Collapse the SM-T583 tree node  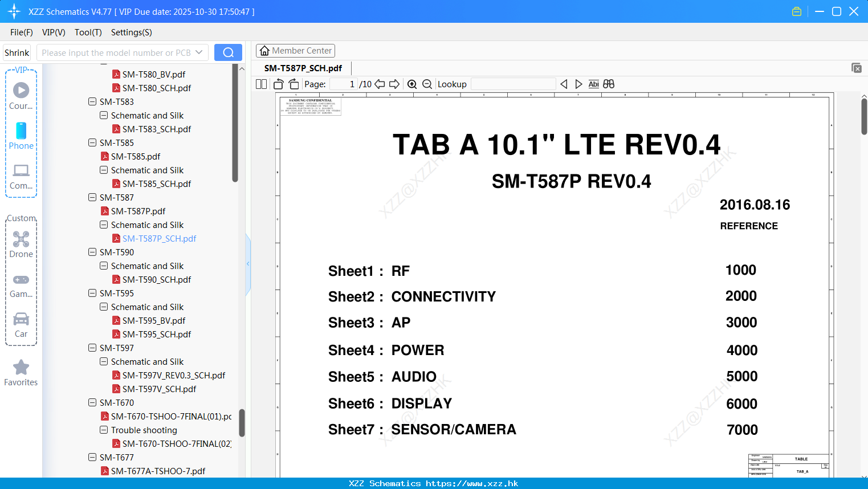click(x=92, y=101)
